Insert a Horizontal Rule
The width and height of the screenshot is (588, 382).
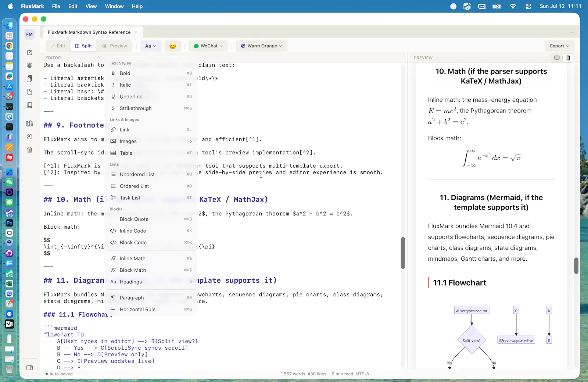pyautogui.click(x=151, y=310)
